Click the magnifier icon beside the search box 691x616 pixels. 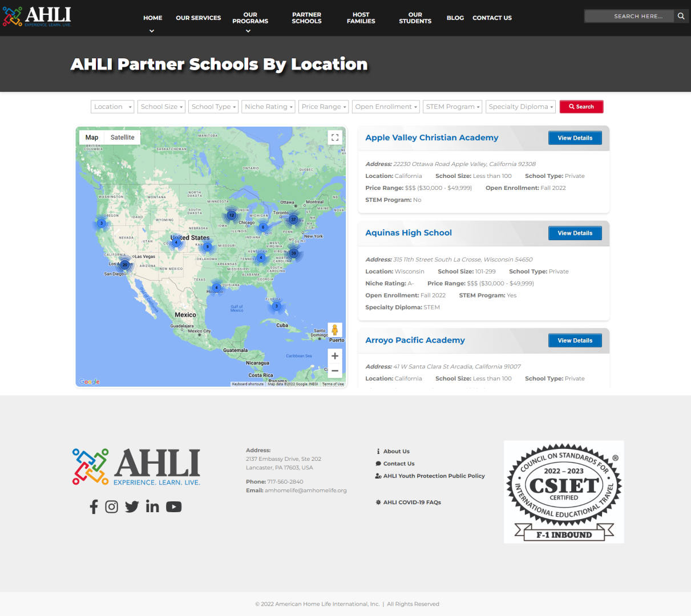[x=681, y=16]
